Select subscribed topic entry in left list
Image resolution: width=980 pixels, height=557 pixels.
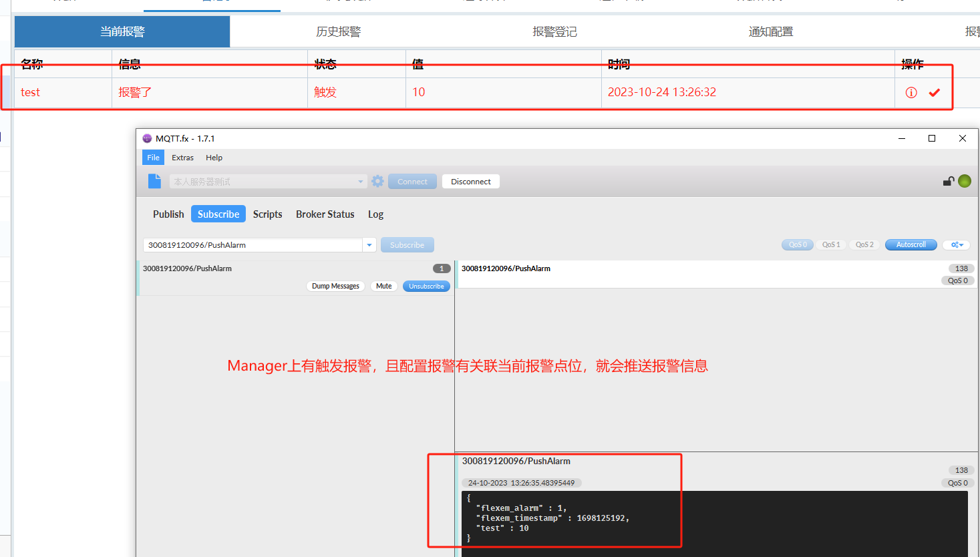click(295, 278)
